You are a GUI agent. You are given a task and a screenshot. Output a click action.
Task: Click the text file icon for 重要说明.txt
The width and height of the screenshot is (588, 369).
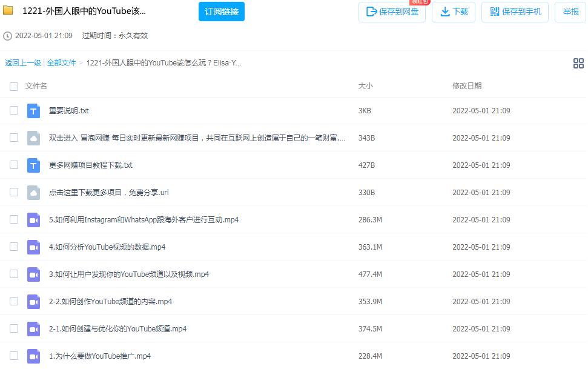coord(34,111)
